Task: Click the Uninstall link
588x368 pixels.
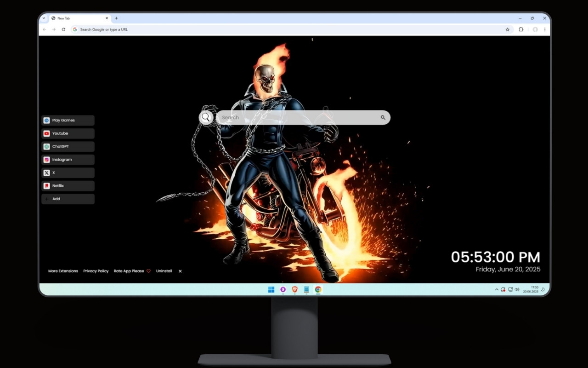Action: [164, 271]
